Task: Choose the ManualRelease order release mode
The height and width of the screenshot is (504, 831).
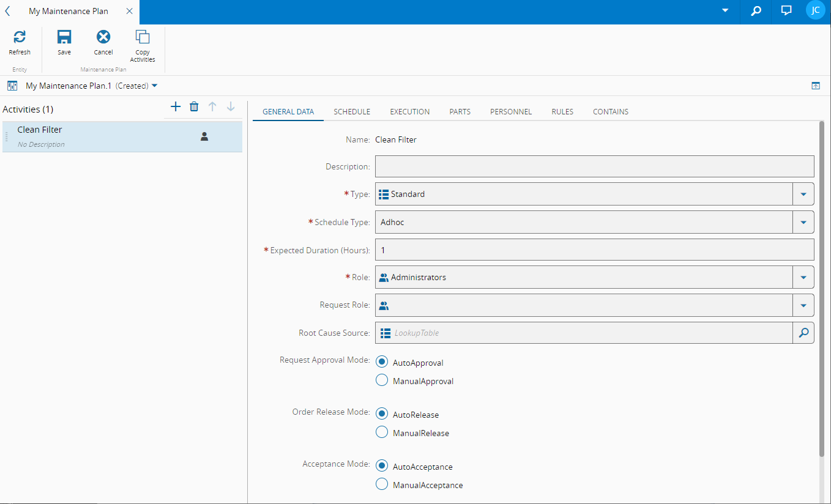Action: tap(382, 432)
